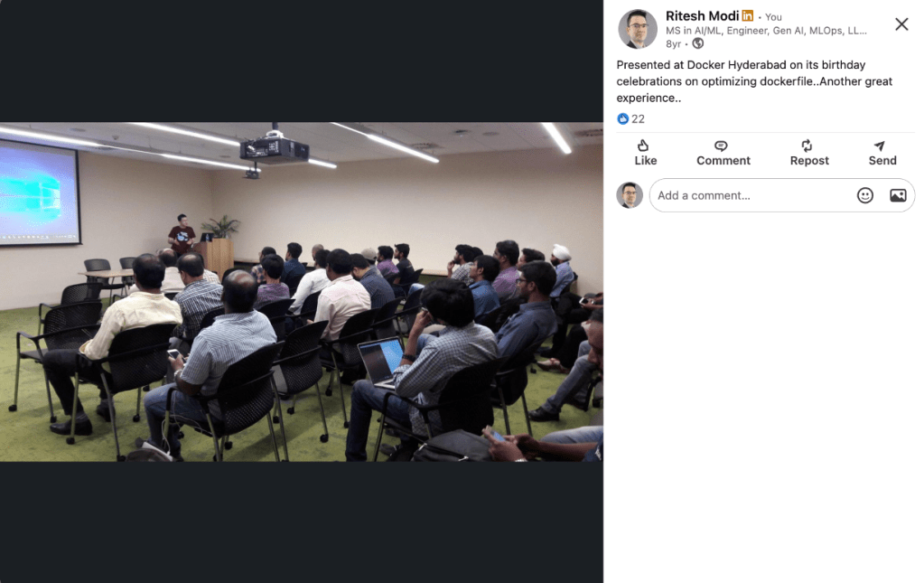Click the author's profile photo at top
Viewport: 924px width, 583px height.
pyautogui.click(x=637, y=28)
